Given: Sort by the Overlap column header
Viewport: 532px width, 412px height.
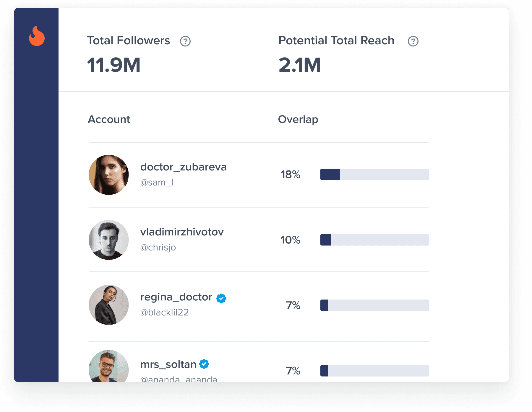Looking at the screenshot, I should point(298,119).
